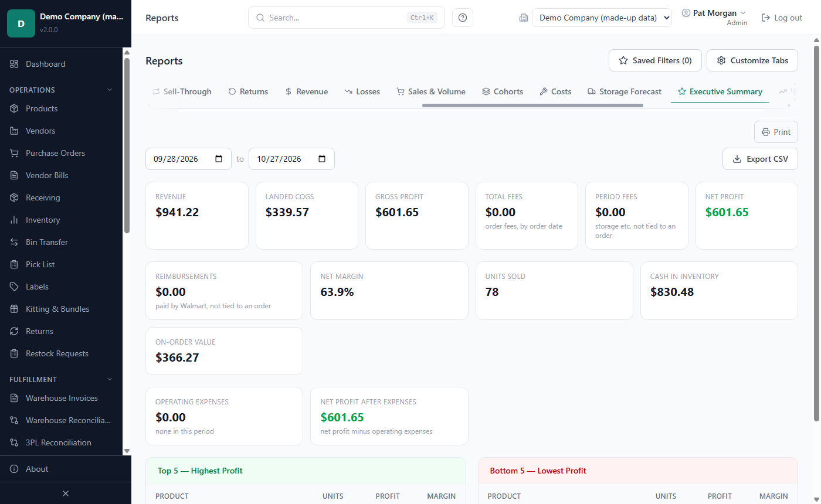
Task: Click the Inventory bar chart icon
Action: pos(14,220)
